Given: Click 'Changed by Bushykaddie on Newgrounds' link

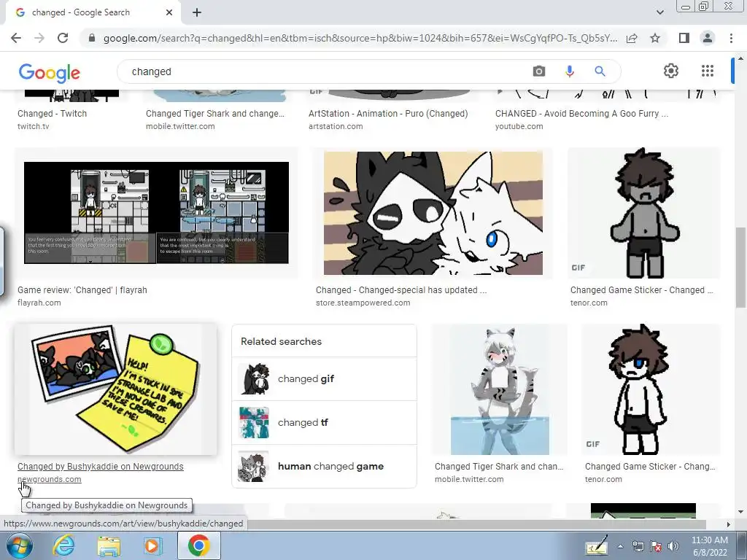Looking at the screenshot, I should [101, 467].
